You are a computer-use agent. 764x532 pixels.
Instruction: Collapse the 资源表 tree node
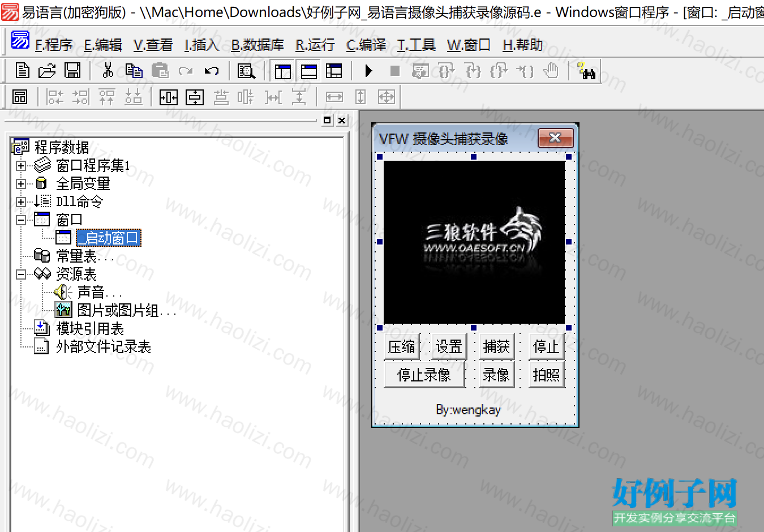[x=21, y=274]
